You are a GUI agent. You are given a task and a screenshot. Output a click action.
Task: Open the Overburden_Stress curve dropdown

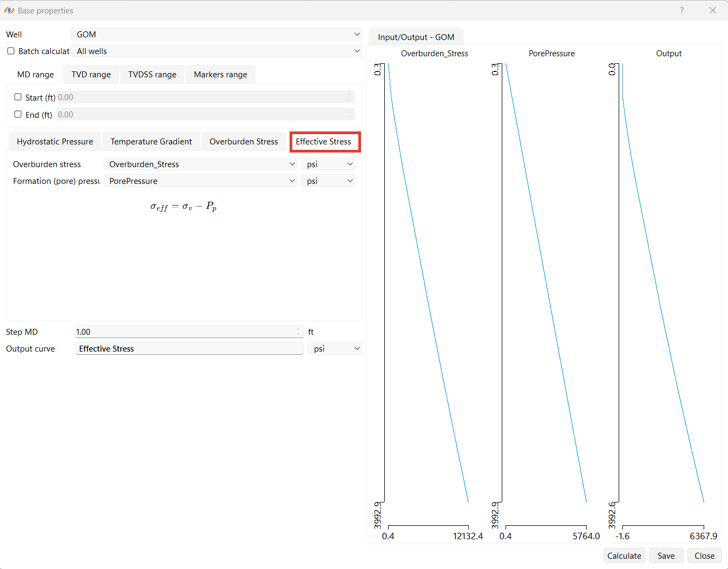click(x=200, y=164)
